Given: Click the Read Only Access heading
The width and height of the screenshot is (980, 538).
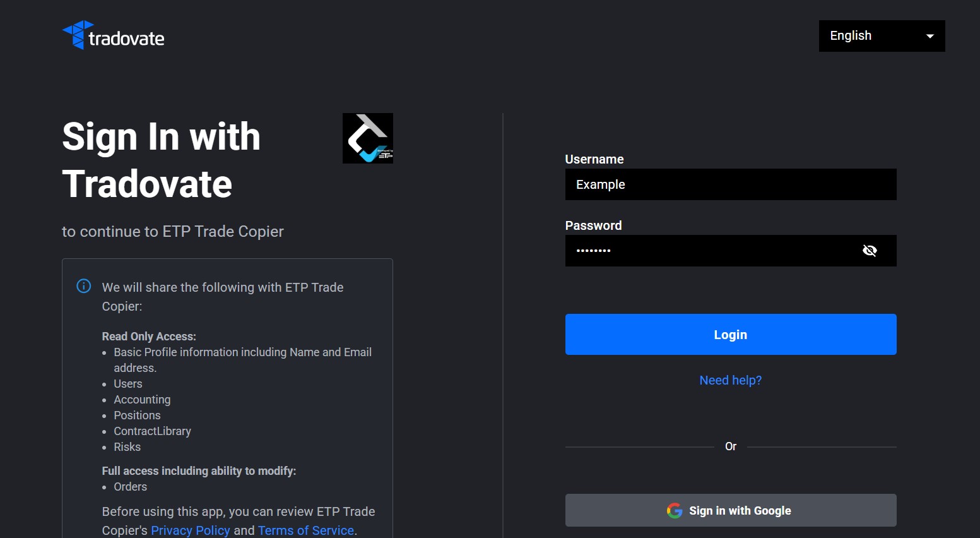Looking at the screenshot, I should point(149,337).
